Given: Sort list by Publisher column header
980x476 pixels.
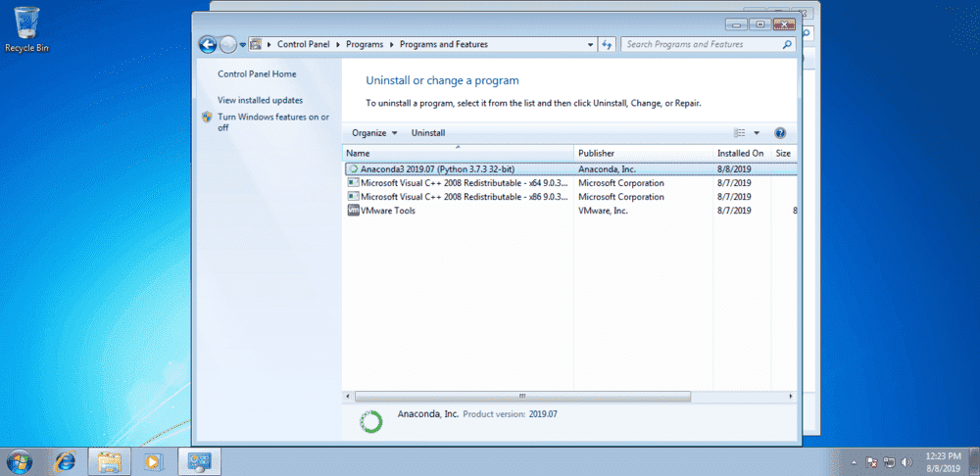Looking at the screenshot, I should pyautogui.click(x=596, y=154).
